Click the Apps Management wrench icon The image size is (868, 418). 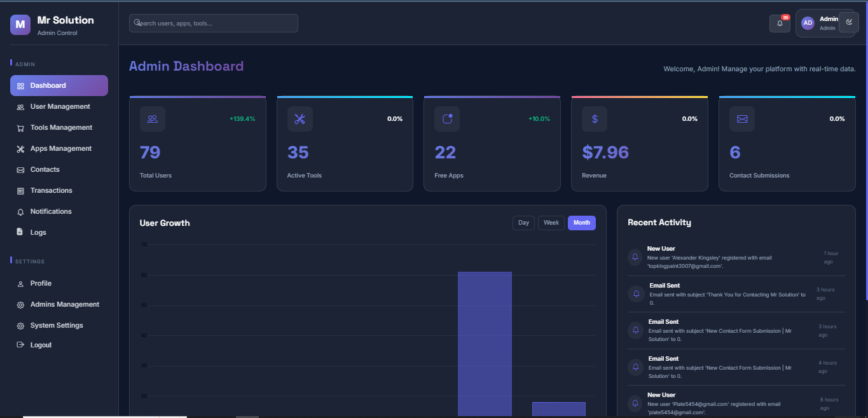[x=20, y=149]
